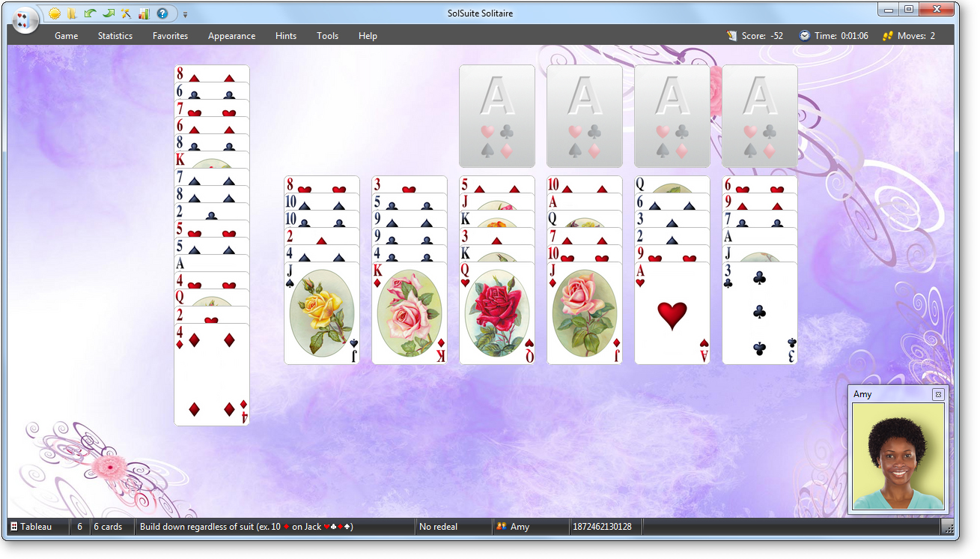Viewport: 980px width, 559px height.
Task: Select the Jack of diamonds card
Action: coord(585,313)
